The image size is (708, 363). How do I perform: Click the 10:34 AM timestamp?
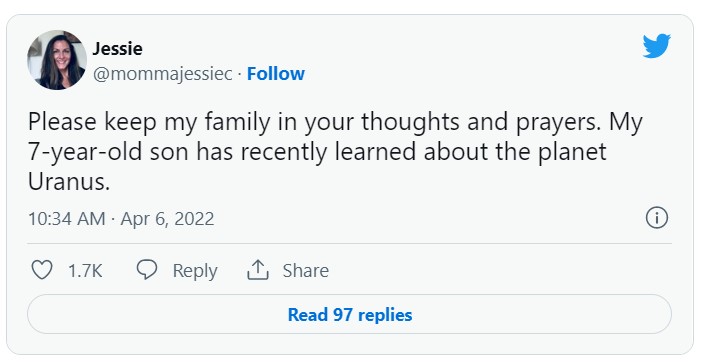[66, 219]
